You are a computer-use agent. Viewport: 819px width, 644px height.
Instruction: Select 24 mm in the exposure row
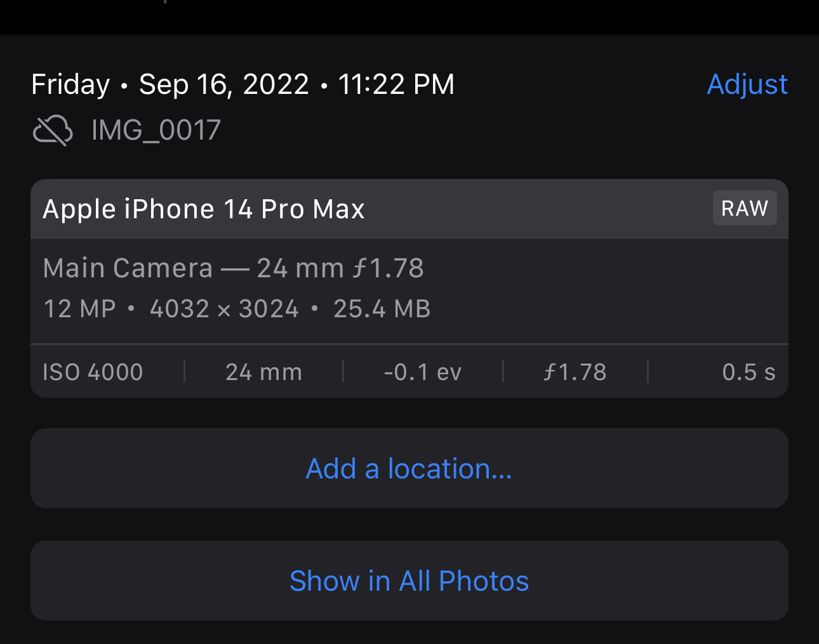pos(263,372)
